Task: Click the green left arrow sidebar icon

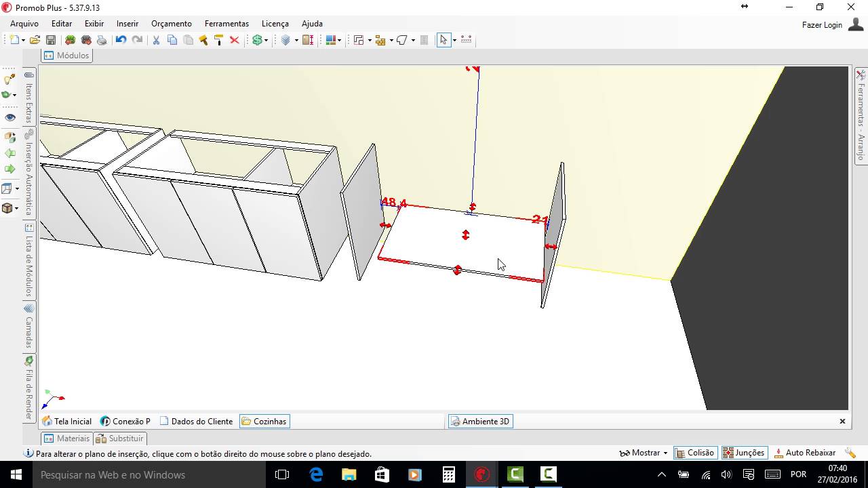Action: pyautogui.click(x=9, y=154)
